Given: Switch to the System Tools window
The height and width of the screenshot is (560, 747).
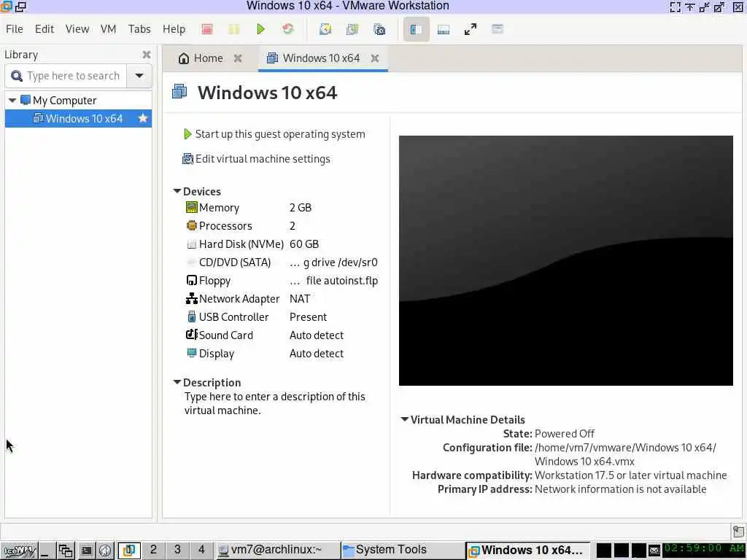Looking at the screenshot, I should 403,550.
